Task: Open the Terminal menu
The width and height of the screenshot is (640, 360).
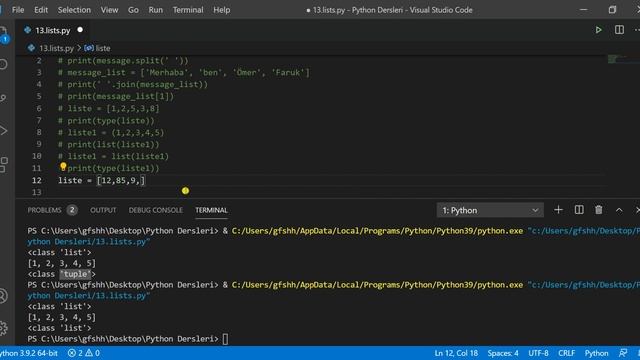Action: (x=188, y=10)
